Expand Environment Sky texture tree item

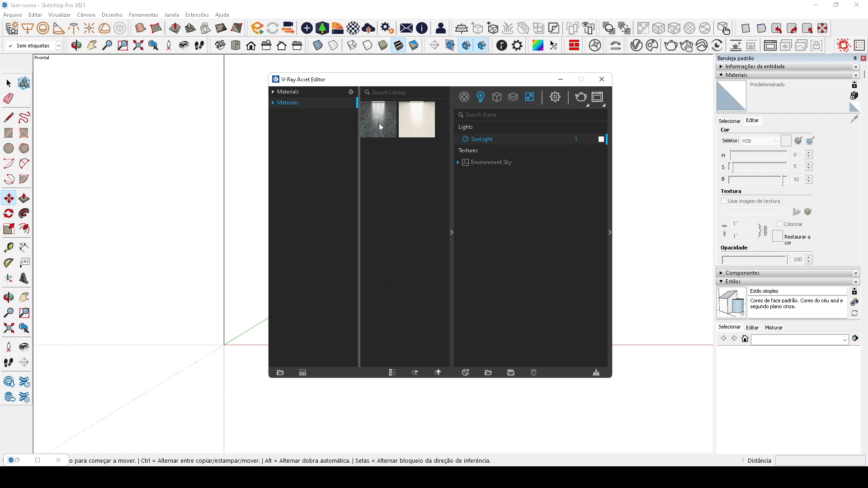coord(458,162)
